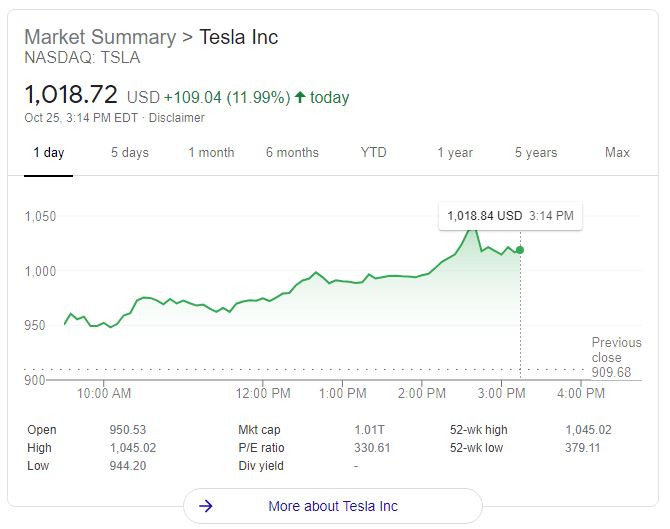
Task: Switch to the 1 year tab
Action: (455, 153)
